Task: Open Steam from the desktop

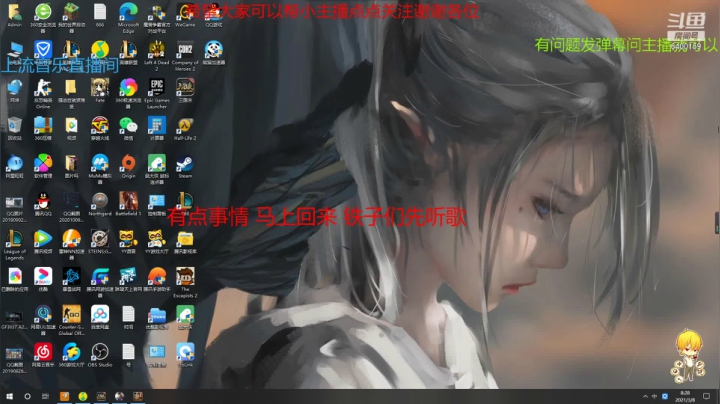Action: tap(185, 163)
